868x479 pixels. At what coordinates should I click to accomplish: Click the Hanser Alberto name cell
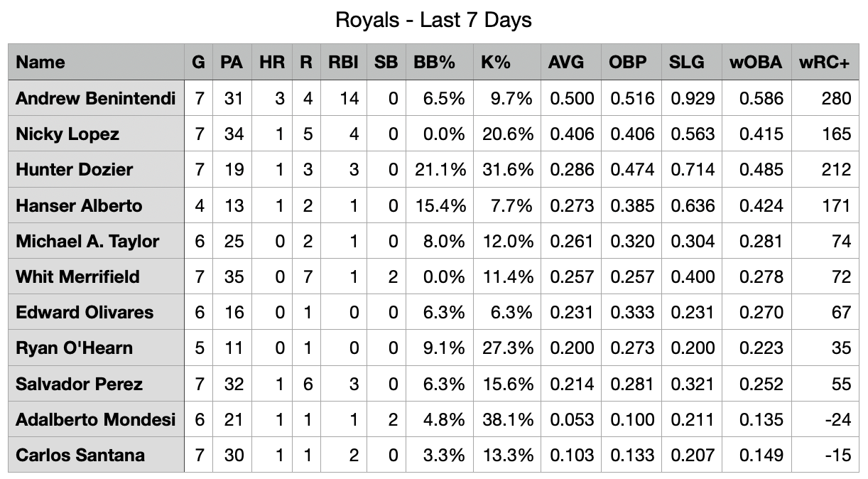tap(79, 205)
